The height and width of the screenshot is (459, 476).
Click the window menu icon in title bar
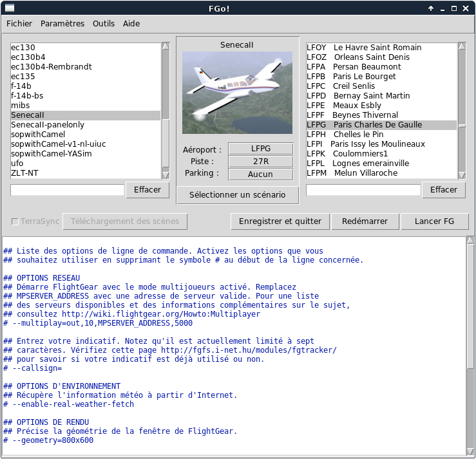tap(10, 8)
